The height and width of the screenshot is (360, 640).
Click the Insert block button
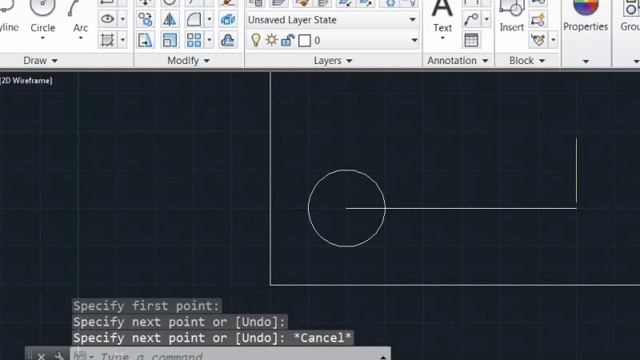click(x=511, y=16)
